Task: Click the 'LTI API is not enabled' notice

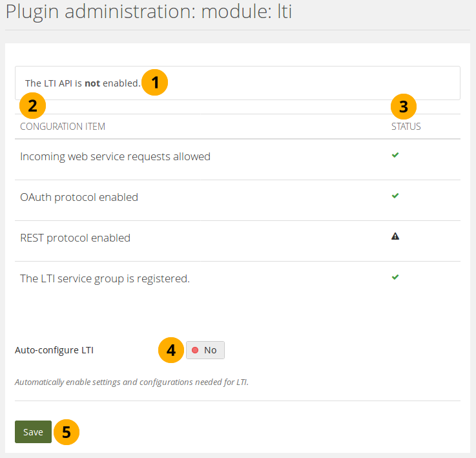Action: (x=82, y=83)
